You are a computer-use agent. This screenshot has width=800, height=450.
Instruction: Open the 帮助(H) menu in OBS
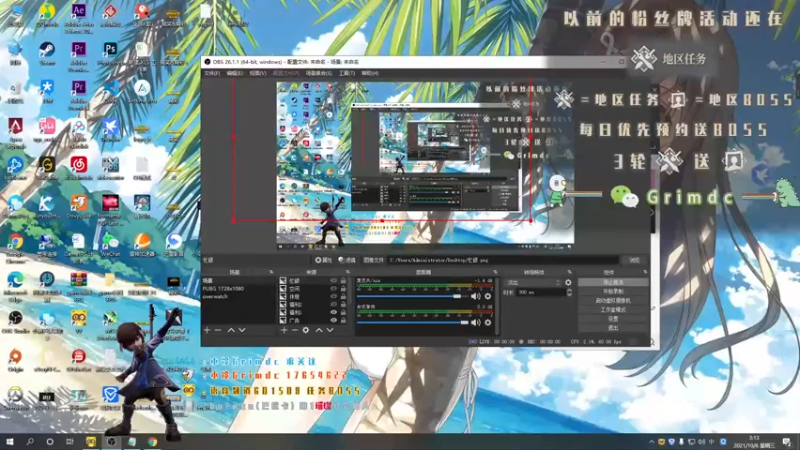pyautogui.click(x=370, y=73)
